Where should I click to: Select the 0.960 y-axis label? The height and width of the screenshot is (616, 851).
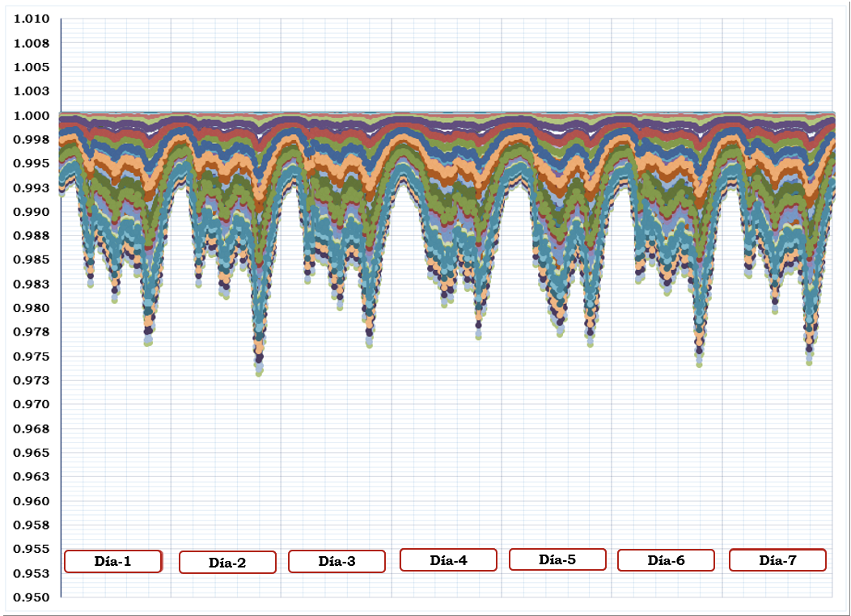click(x=32, y=501)
